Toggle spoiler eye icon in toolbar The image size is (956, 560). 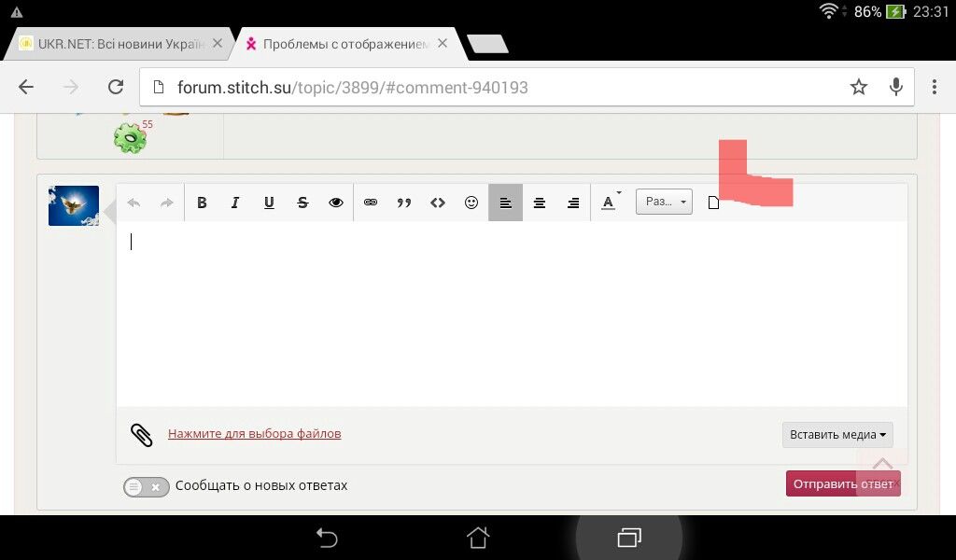(336, 203)
